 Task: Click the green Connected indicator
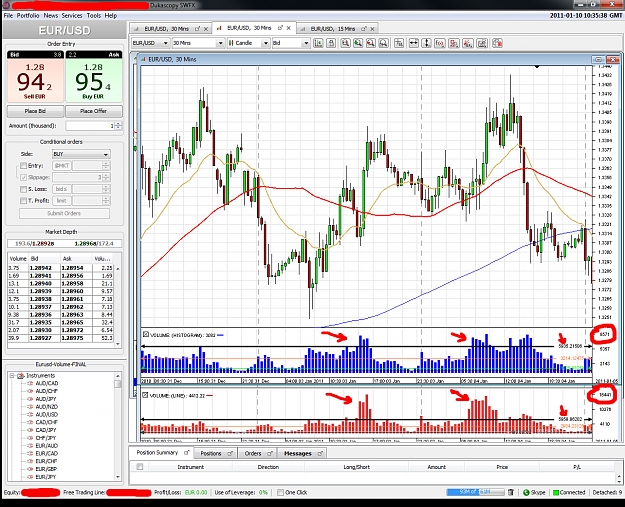click(556, 493)
